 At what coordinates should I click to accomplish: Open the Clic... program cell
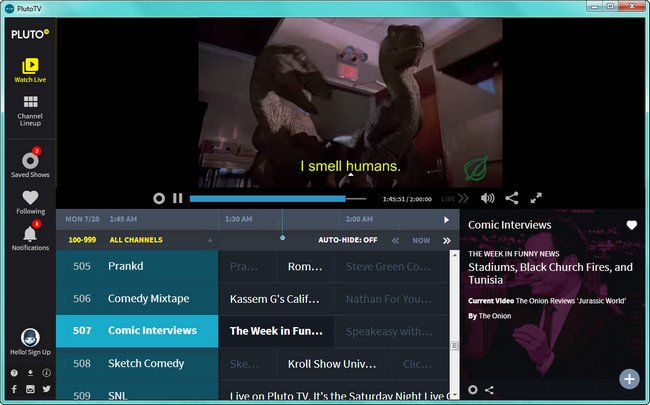pyautogui.click(x=420, y=364)
